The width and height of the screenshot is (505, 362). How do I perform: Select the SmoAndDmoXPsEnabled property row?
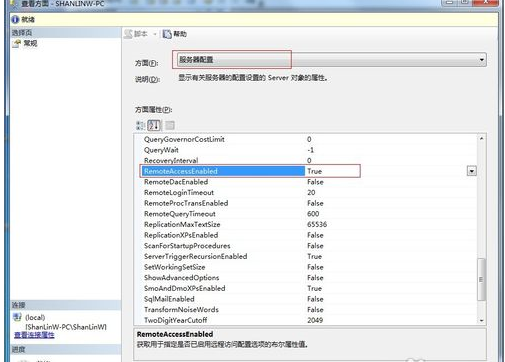point(306,289)
